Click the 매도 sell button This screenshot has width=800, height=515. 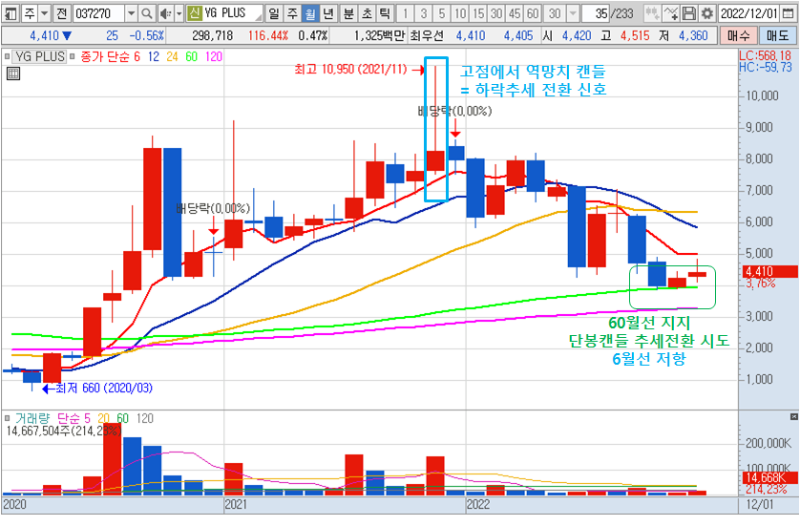[x=777, y=36]
